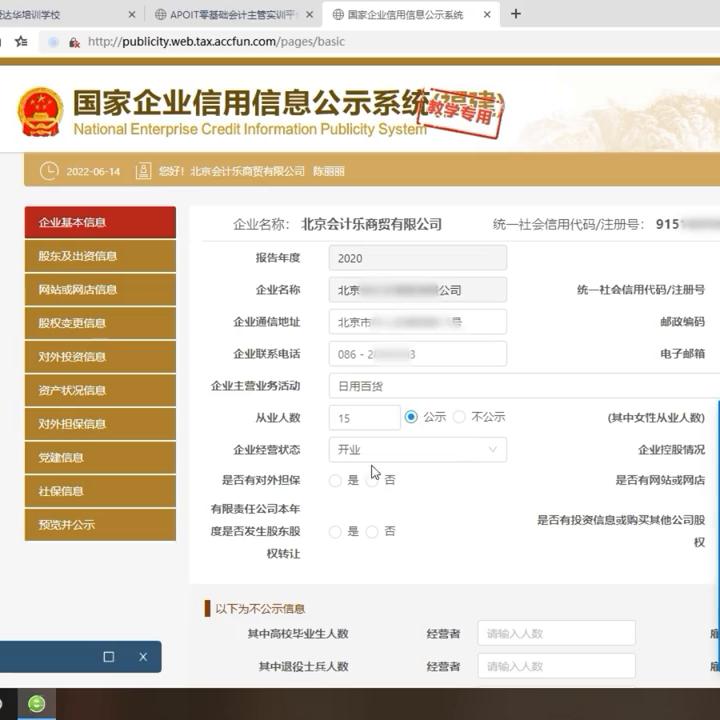Expand the 企业经营状态 dropdown
720x720 pixels.
pos(418,450)
